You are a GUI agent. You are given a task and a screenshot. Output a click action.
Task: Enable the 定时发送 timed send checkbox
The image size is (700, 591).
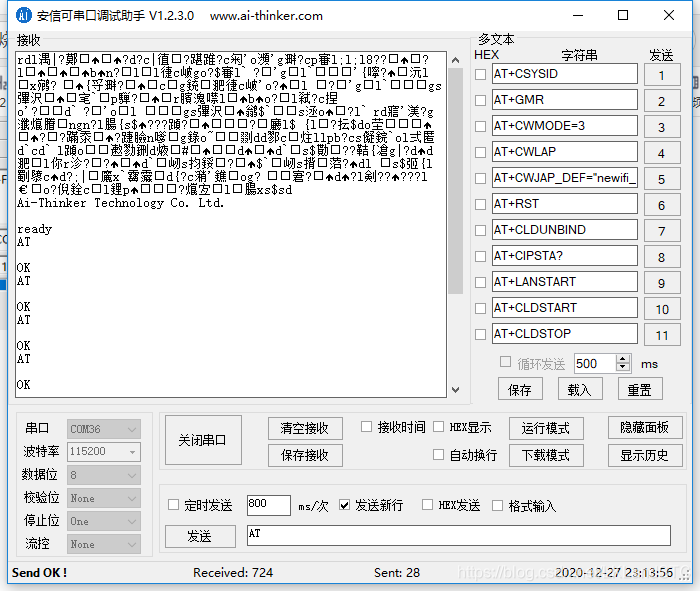[x=173, y=505]
